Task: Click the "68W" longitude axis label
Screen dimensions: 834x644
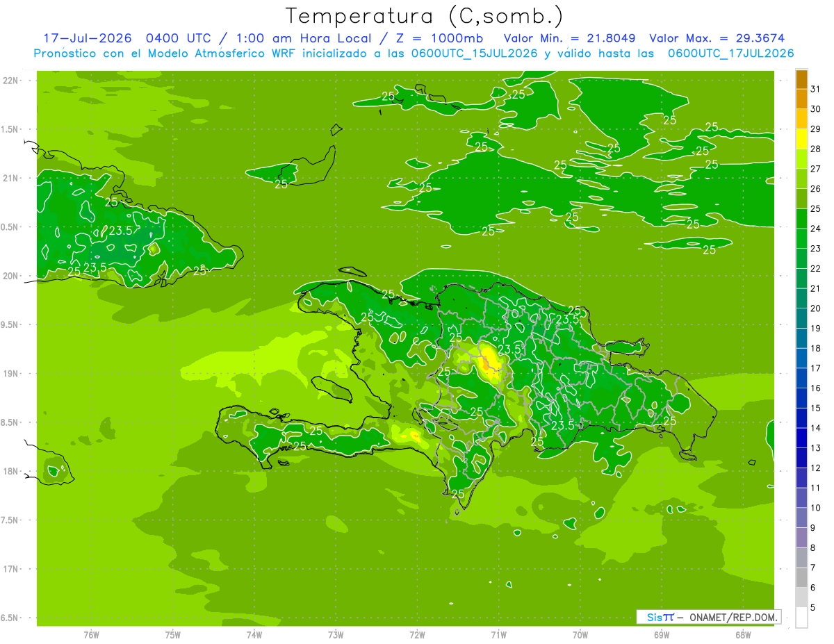Action: click(743, 635)
